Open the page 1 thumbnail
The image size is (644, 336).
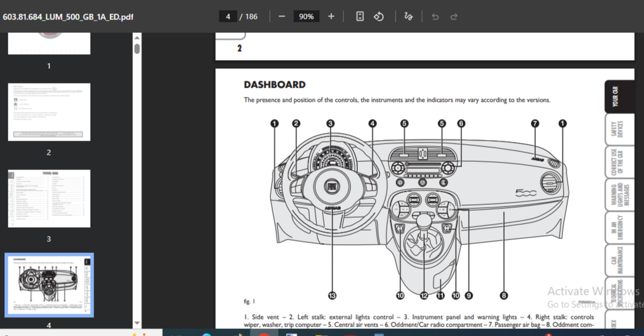tap(49, 44)
